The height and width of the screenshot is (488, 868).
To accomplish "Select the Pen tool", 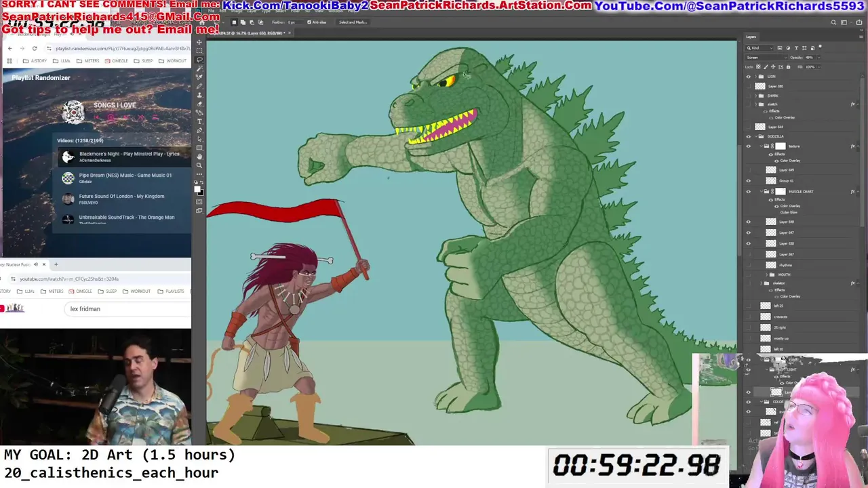I will 199,130.
